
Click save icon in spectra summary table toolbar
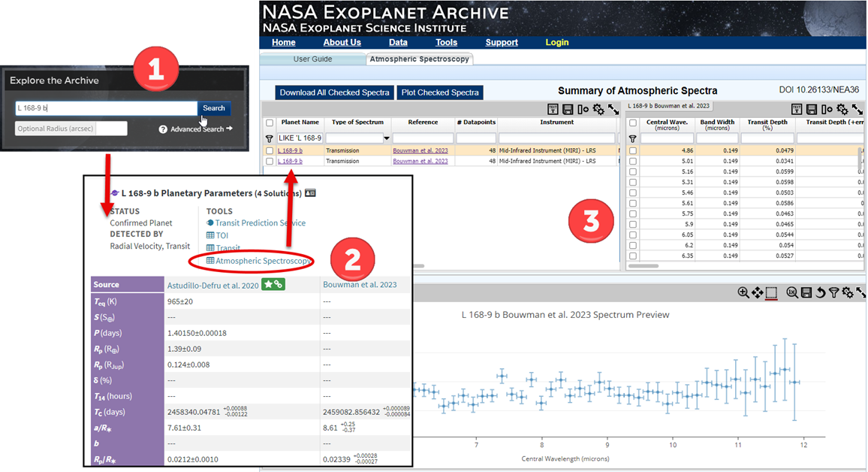[568, 109]
